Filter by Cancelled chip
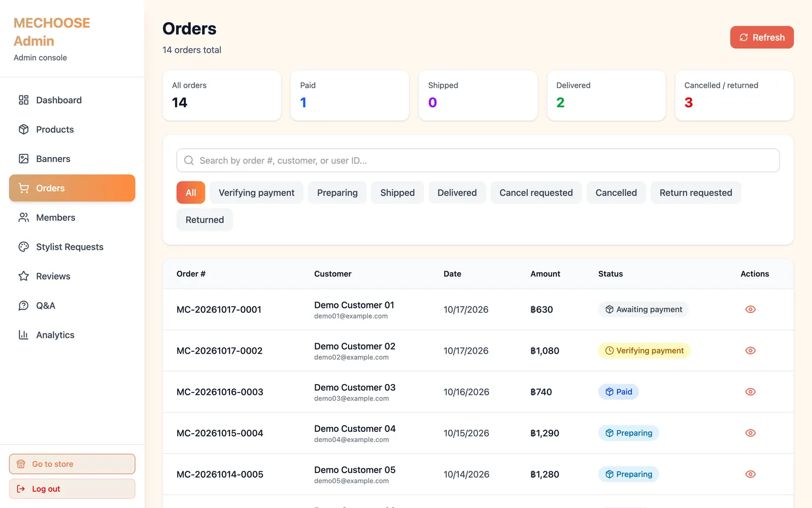Image resolution: width=812 pixels, height=508 pixels. click(x=616, y=193)
